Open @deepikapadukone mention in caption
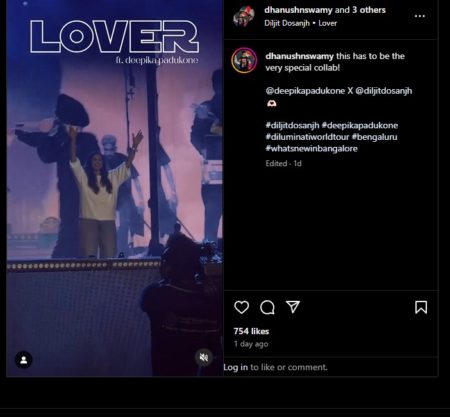This screenshot has width=450, height=417. [x=305, y=91]
